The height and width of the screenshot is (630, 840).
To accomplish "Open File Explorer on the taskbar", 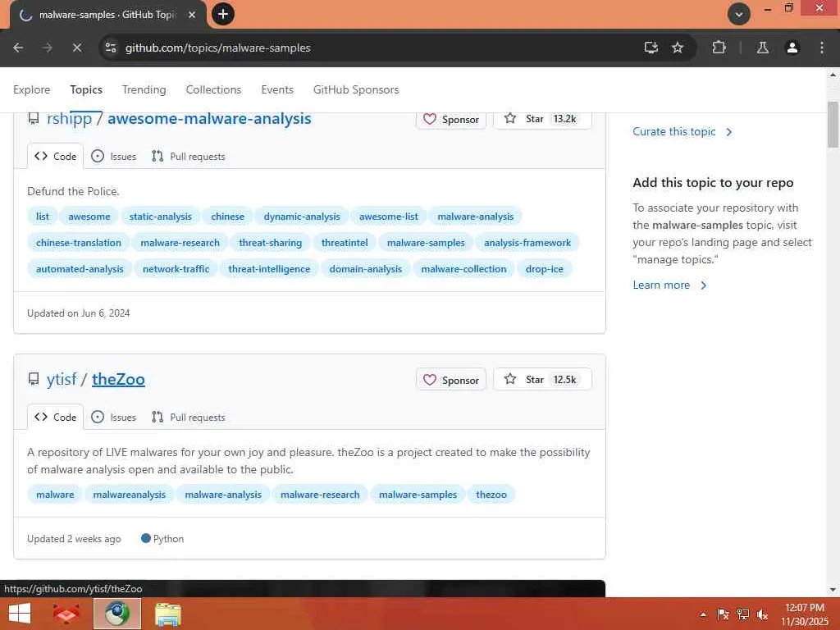I will click(167, 614).
